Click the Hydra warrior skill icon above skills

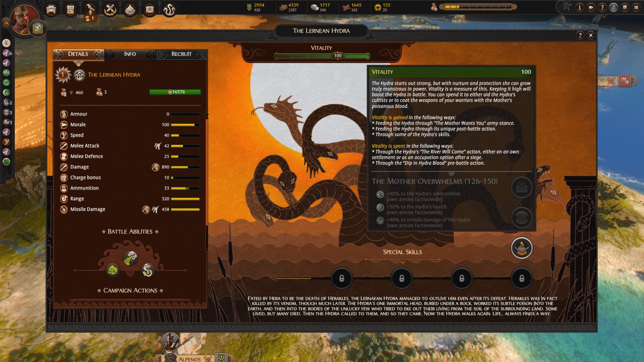pyautogui.click(x=522, y=248)
